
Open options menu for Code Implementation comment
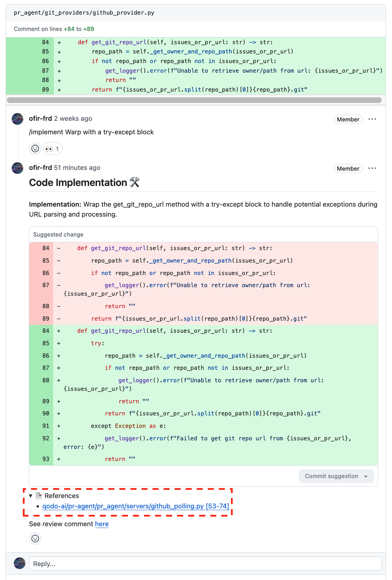coord(372,169)
